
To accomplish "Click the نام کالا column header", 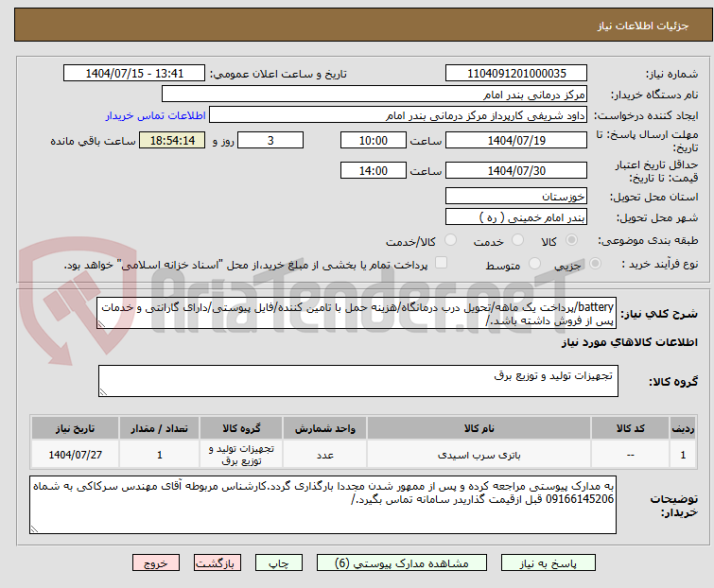I will tap(479, 428).
